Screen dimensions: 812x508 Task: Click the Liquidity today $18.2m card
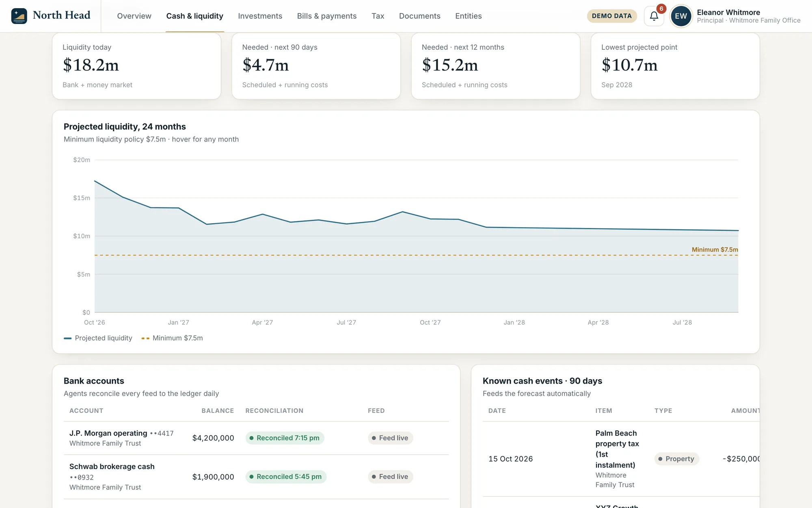point(136,66)
